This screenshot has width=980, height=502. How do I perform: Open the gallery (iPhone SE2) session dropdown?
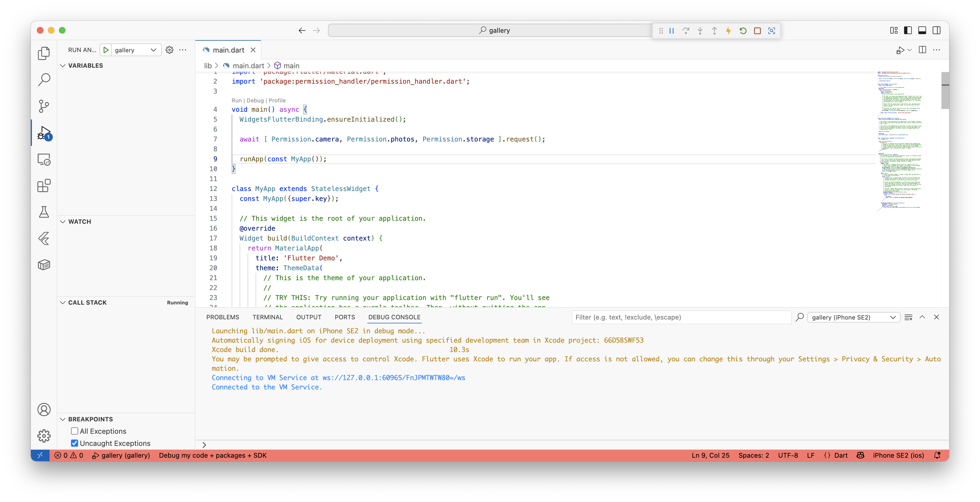point(853,317)
